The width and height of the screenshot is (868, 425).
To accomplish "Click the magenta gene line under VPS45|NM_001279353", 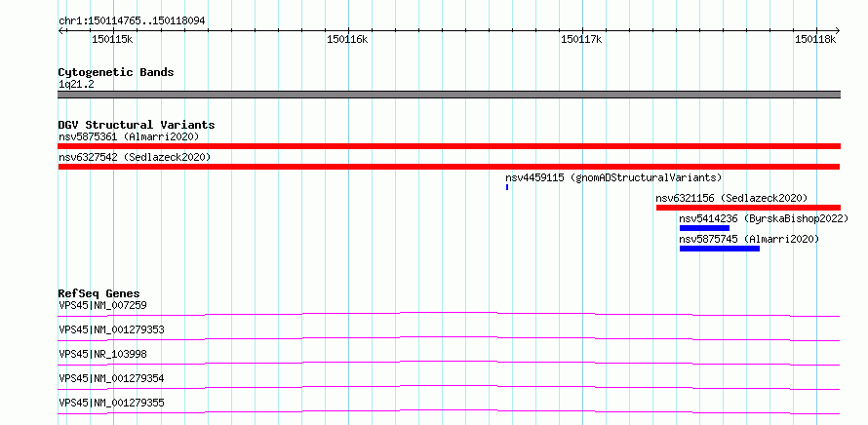I will point(449,338).
